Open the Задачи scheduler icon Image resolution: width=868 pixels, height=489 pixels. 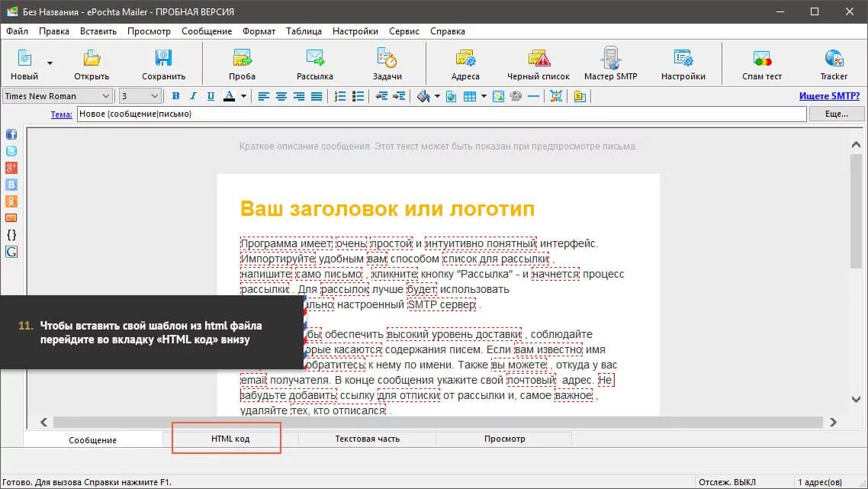pos(387,57)
